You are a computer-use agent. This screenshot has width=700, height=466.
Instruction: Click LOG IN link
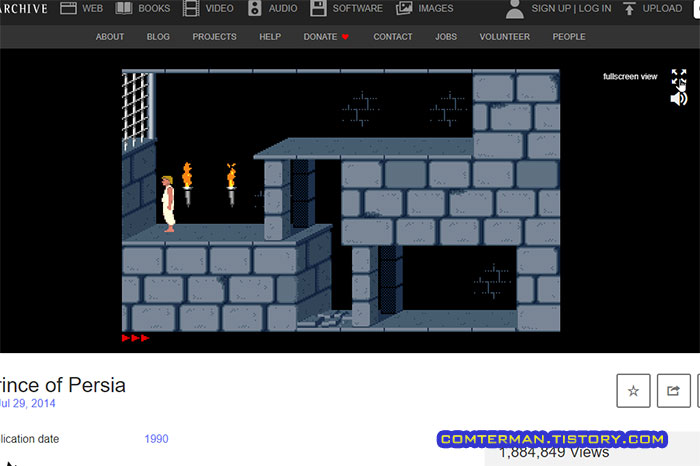click(595, 8)
